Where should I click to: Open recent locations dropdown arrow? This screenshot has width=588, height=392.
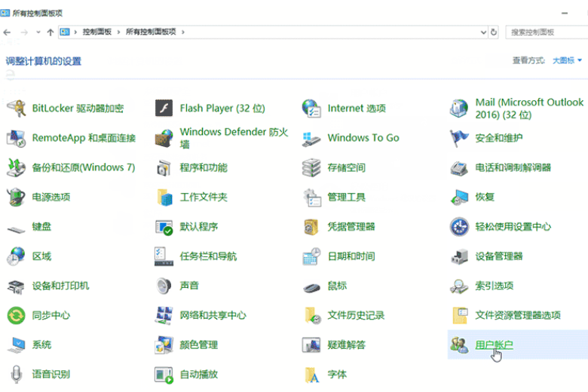38,32
